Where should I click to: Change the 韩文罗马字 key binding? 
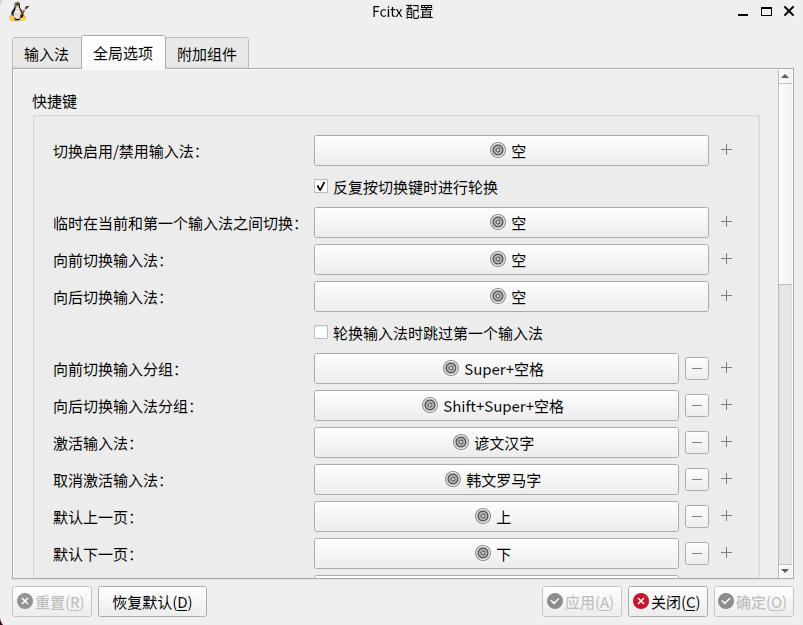coord(496,479)
